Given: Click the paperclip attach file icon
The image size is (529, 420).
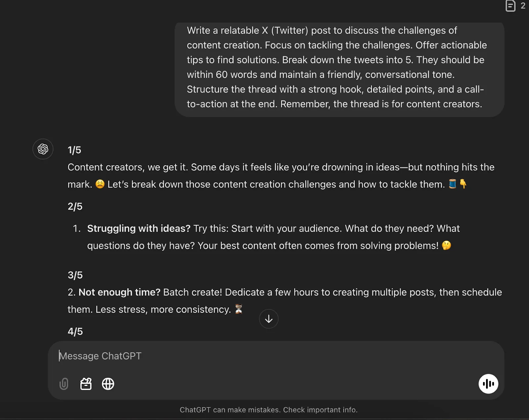Looking at the screenshot, I should click(x=64, y=384).
